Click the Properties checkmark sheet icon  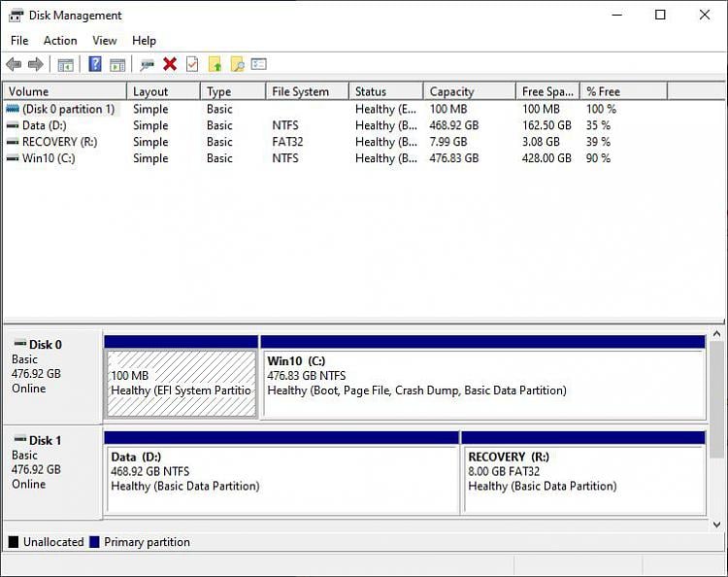click(192, 64)
